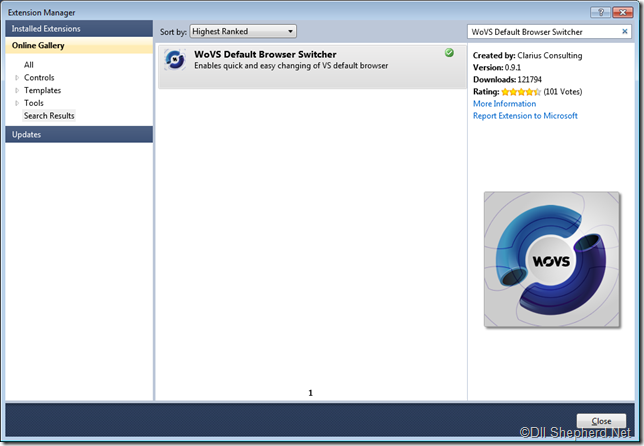Select the WoVS Default Browser Switcher result
The image size is (644, 446).
[x=312, y=67]
